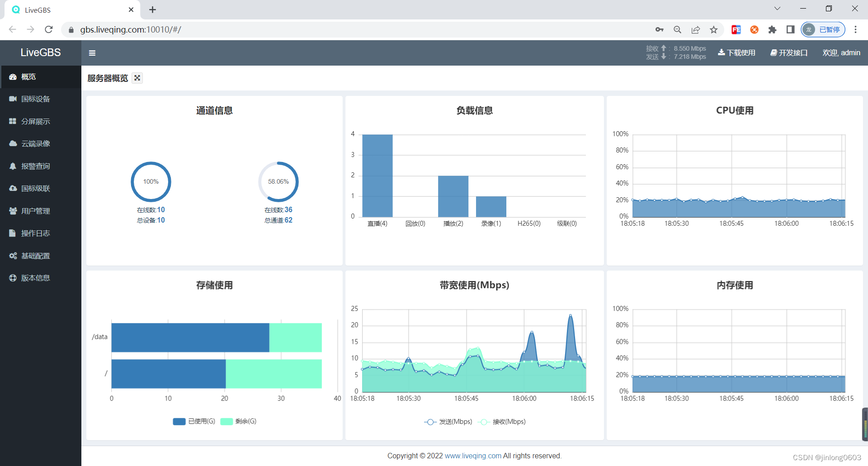The width and height of the screenshot is (868, 466).
Task: Click the 开发接口 link in header
Action: 789,53
